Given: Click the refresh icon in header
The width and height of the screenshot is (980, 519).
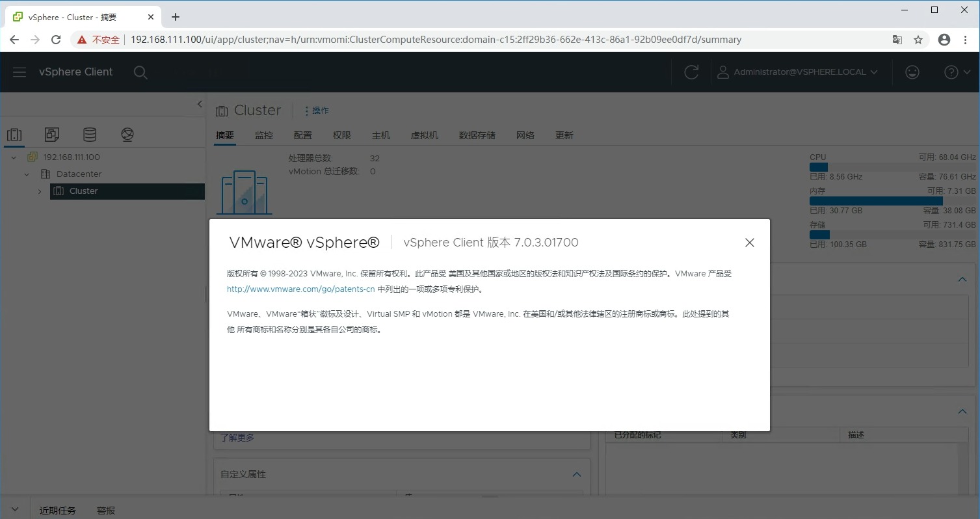Looking at the screenshot, I should [x=691, y=72].
